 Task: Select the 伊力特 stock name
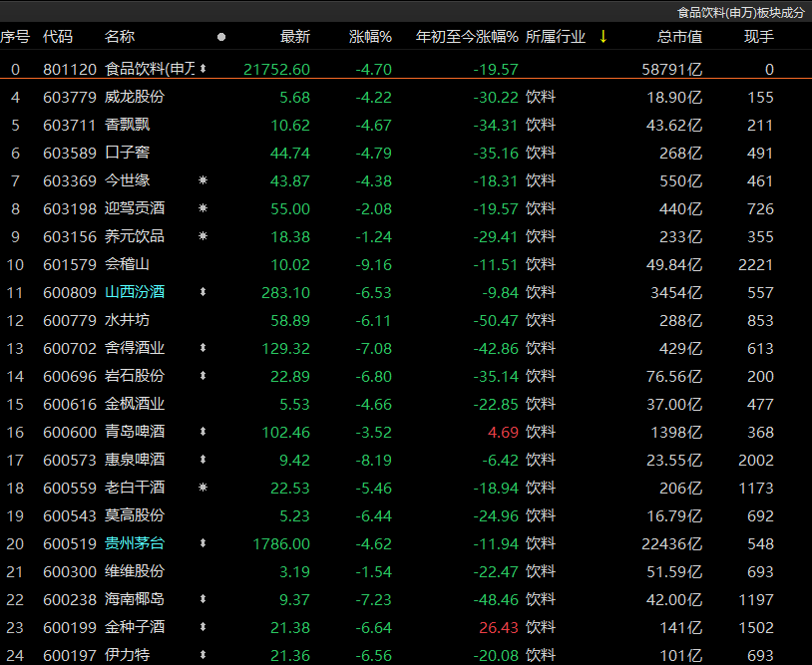[128, 656]
